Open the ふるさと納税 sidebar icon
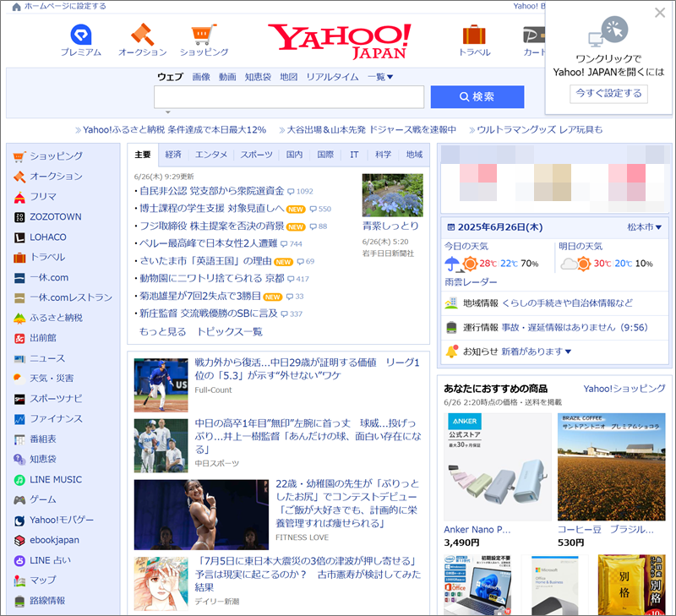Viewport: 676px width, 616px height. [19, 318]
